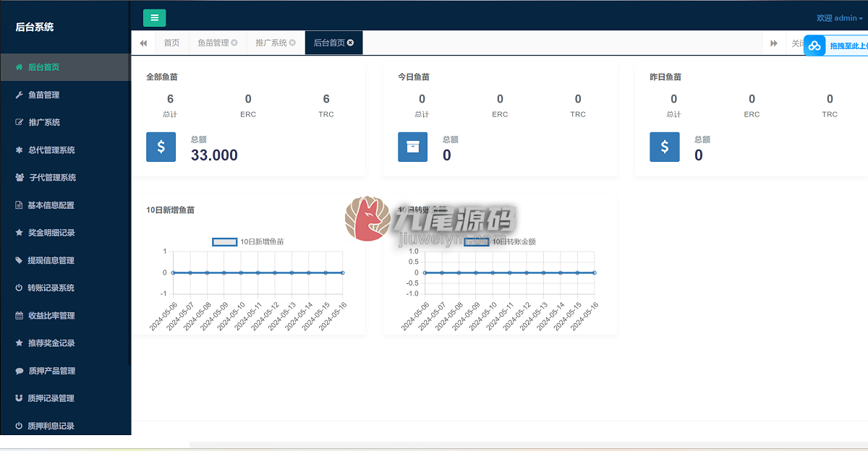Open 质押利息记录 sidebar entry
Image resolution: width=868 pixels, height=451 pixels.
click(x=65, y=426)
